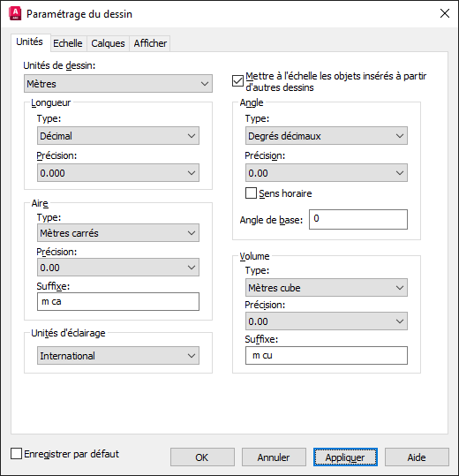Click the Aire Suffixe field 'm ca'
Screen dimensions: 459x476
pyautogui.click(x=118, y=301)
